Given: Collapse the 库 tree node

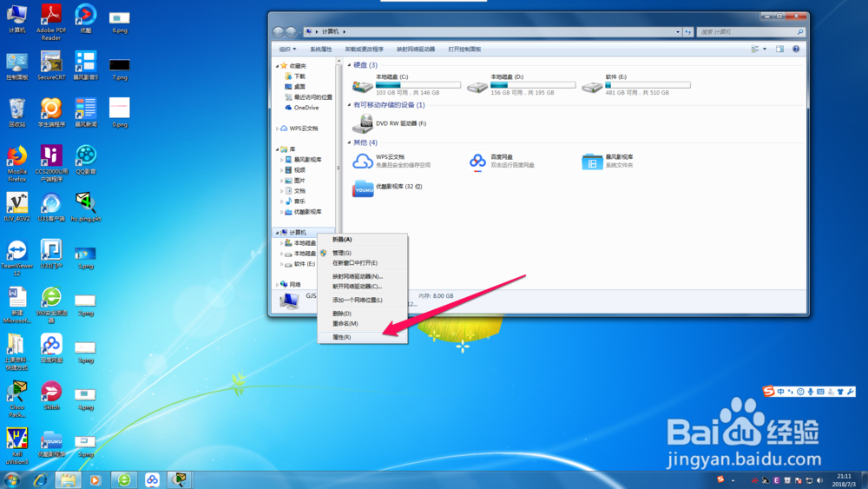Looking at the screenshot, I should tap(278, 149).
